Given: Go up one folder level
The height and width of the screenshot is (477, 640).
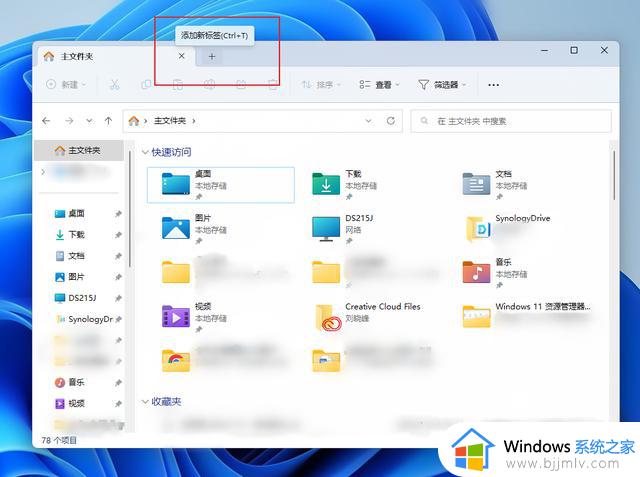Looking at the screenshot, I should pyautogui.click(x=108, y=121).
